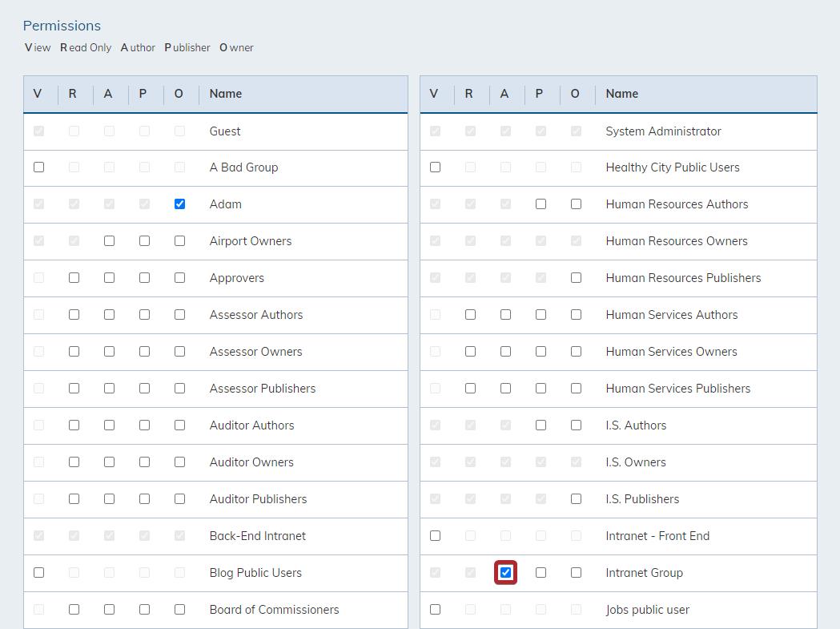The height and width of the screenshot is (629, 840).
Task: Check Author for Human Services Owners
Action: [x=506, y=352]
